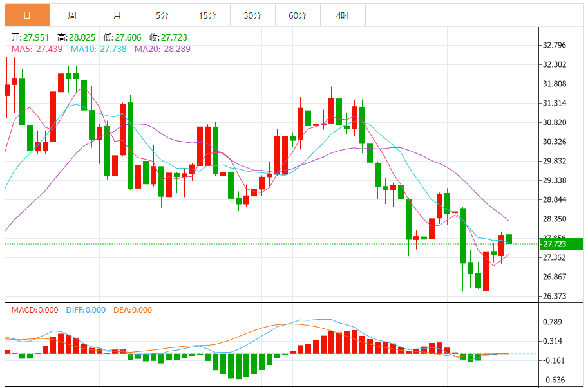Switch to the 月 monthly tab
The width and height of the screenshot is (588, 388).
[x=117, y=15]
